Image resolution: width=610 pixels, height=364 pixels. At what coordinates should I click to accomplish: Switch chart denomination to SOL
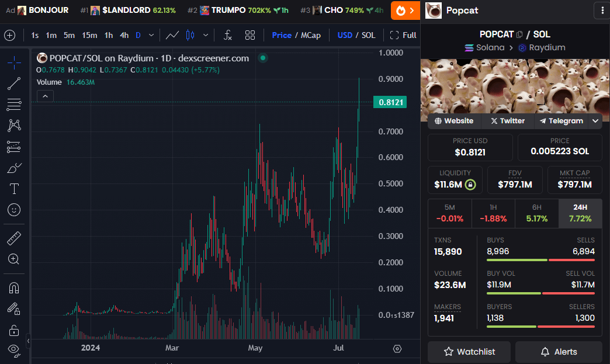coord(369,36)
